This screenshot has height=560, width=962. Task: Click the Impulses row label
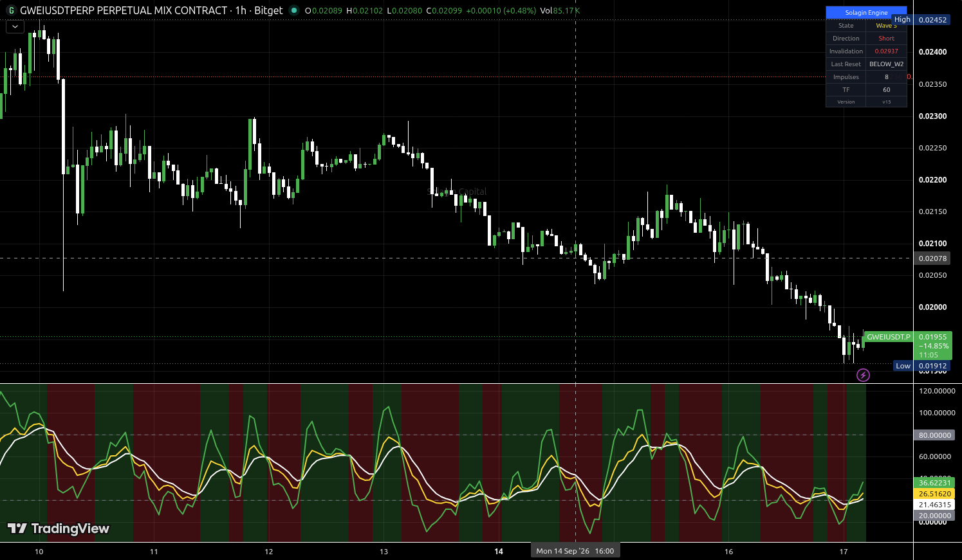coord(846,77)
